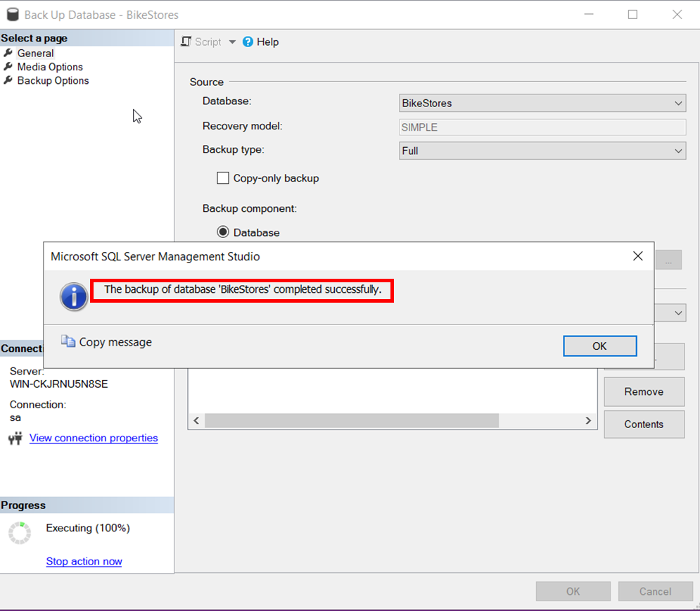
Task: Close the Management Studio message dialog
Action: tap(638, 256)
